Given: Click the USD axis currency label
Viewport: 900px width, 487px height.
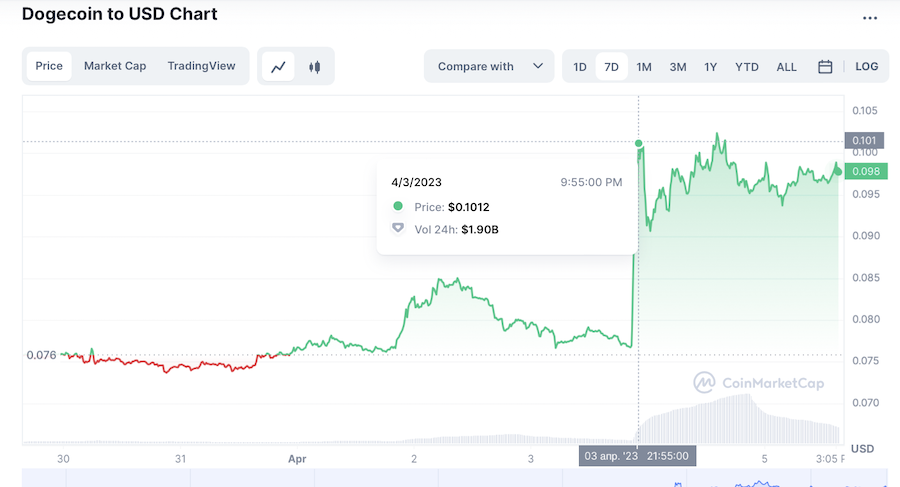Looking at the screenshot, I should pos(862,449).
